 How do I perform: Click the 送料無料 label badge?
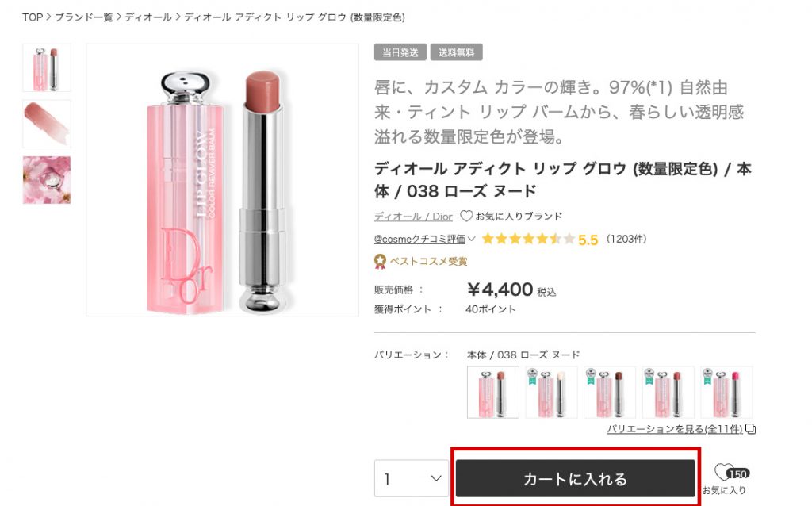pos(456,52)
